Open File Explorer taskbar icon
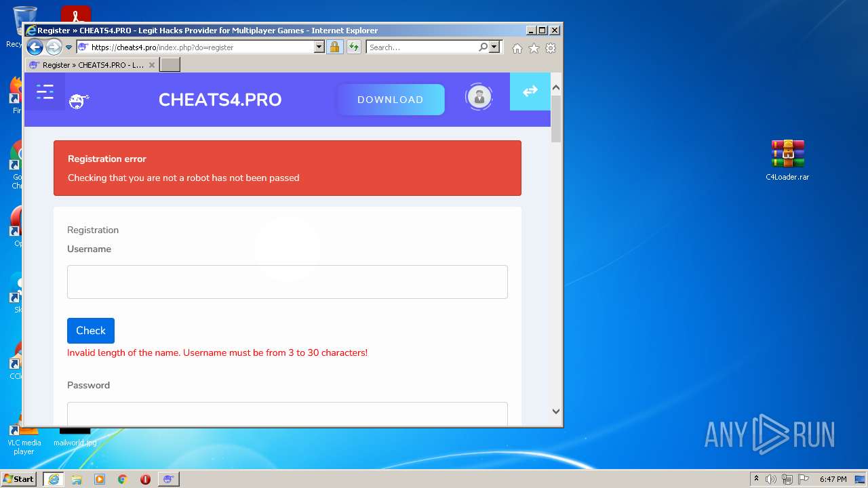Viewport: 868px width, 488px height. pyautogui.click(x=77, y=479)
